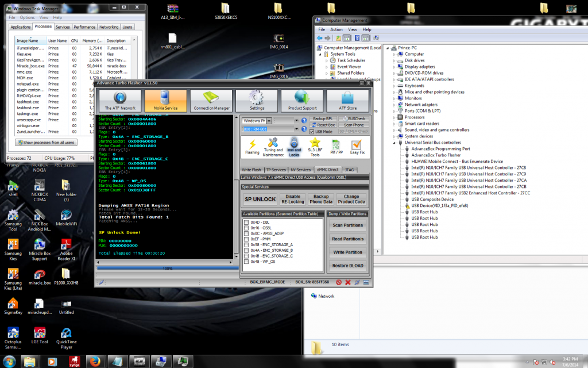
Task: Click The ATF Network globe button
Action: pyautogui.click(x=120, y=101)
